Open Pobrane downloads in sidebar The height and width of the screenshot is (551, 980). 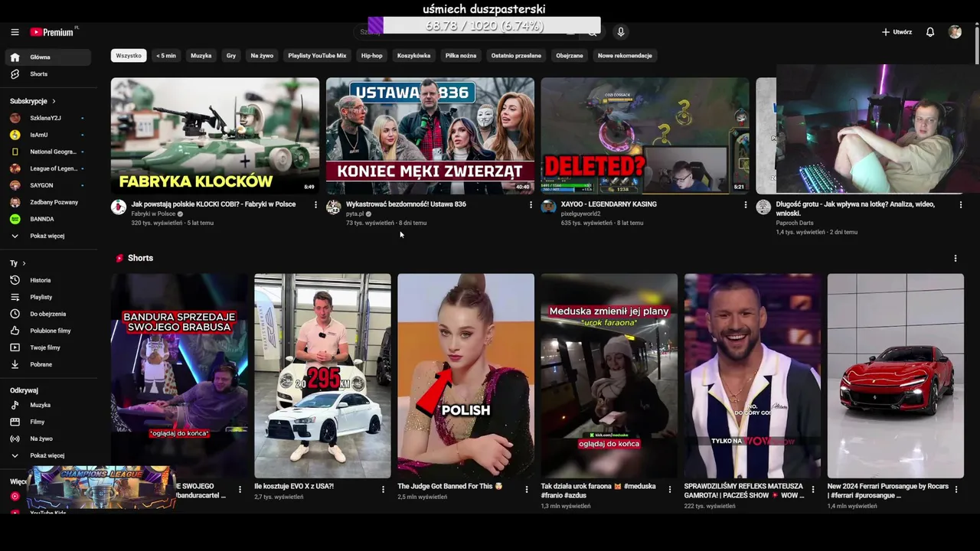[x=47, y=364]
